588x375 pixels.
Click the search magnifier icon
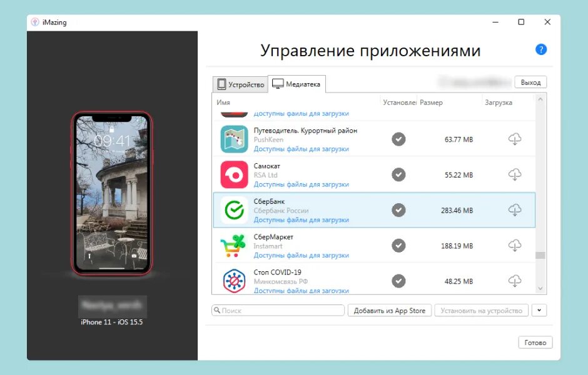coord(217,310)
